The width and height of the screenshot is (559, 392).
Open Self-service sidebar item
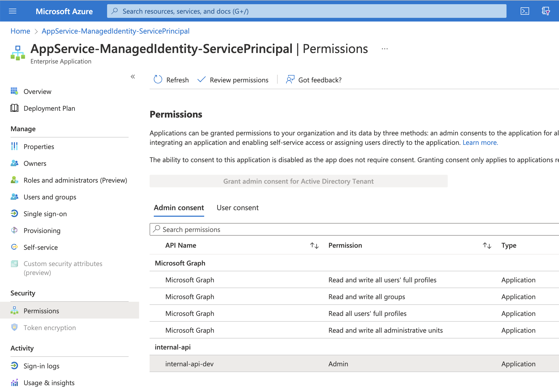click(41, 247)
